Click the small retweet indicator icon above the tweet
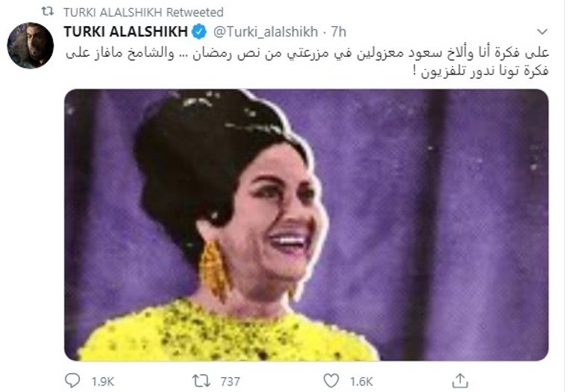 pyautogui.click(x=48, y=12)
